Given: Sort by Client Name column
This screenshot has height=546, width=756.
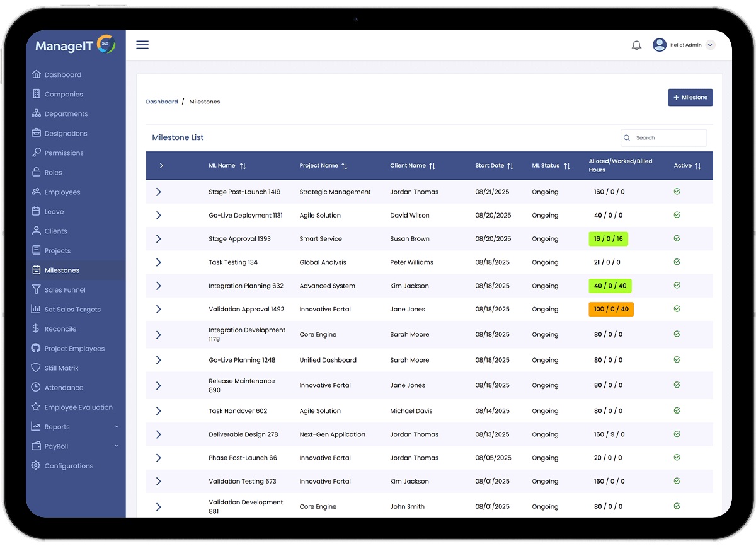Looking at the screenshot, I should click(x=432, y=166).
